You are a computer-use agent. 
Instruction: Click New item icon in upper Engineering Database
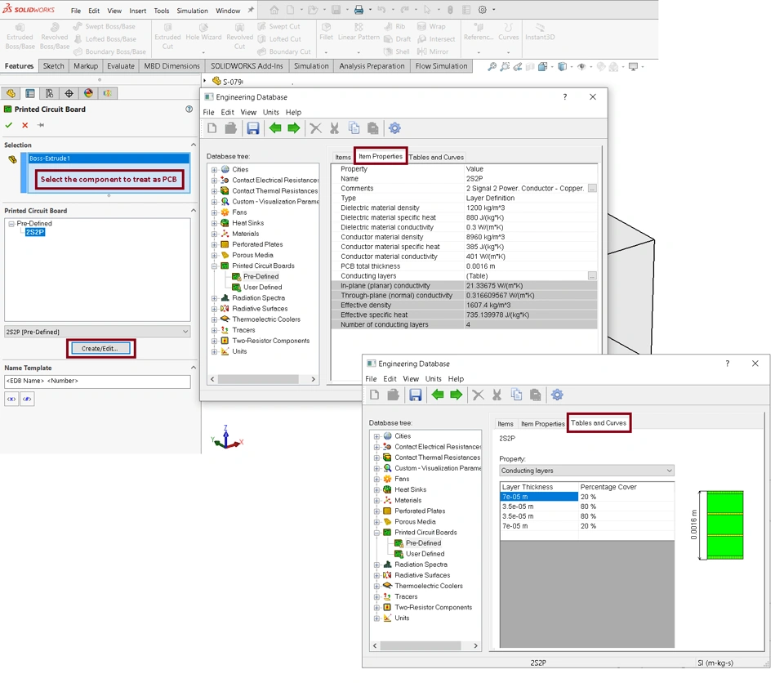pos(212,128)
